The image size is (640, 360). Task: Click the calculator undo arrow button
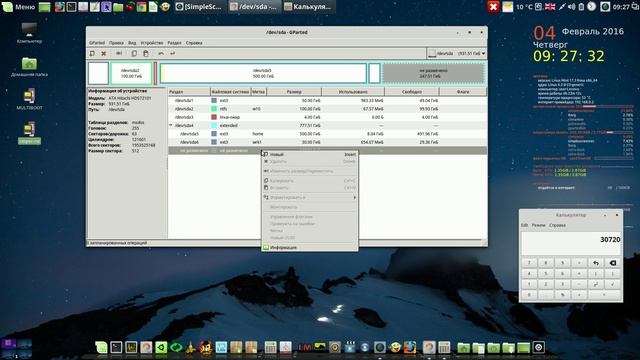pos(596,263)
